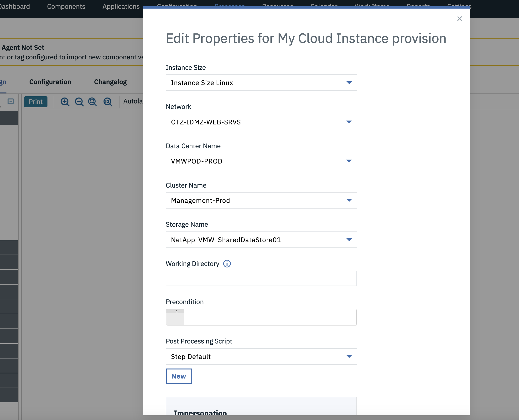The height and width of the screenshot is (420, 519).
Task: Open the Components menu item
Action: (x=66, y=6)
